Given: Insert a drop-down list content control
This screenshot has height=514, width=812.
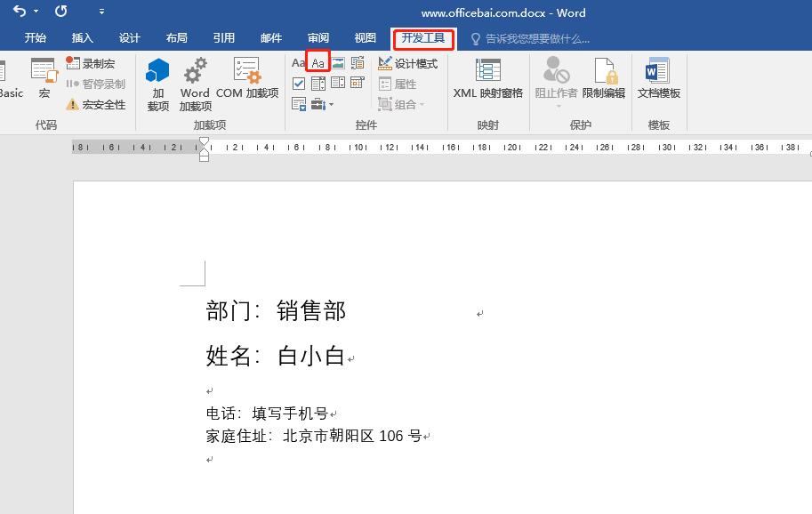Looking at the screenshot, I should click(338, 83).
